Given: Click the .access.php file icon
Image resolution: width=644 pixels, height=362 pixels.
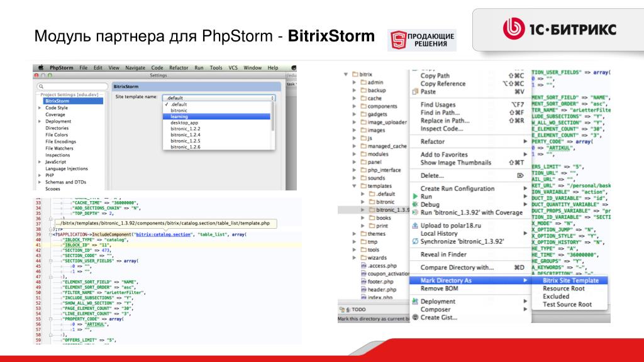Looking at the screenshot, I should click(x=364, y=266).
